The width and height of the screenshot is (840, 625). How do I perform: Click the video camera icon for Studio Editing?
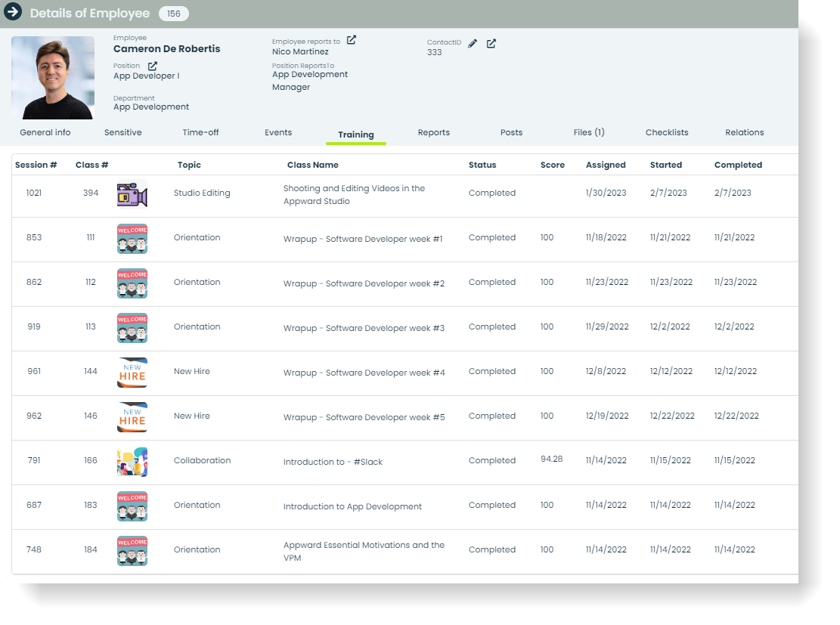click(x=132, y=193)
